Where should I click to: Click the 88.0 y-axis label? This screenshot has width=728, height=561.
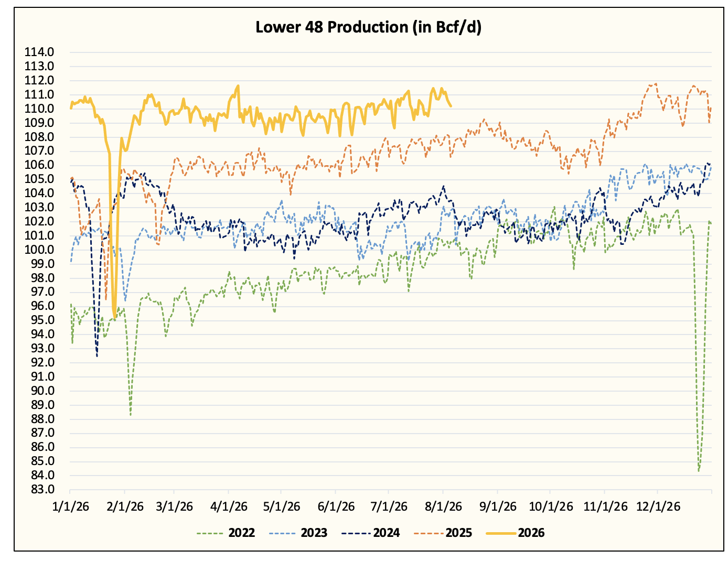coord(42,419)
